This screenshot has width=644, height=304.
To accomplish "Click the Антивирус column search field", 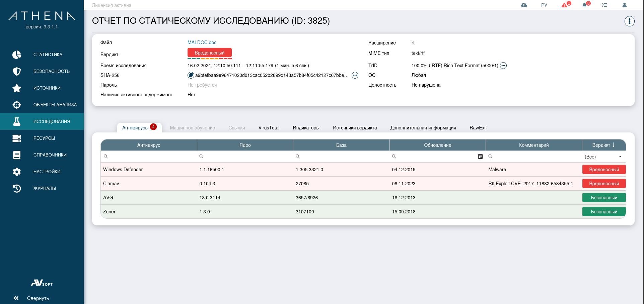I will coord(151,157).
